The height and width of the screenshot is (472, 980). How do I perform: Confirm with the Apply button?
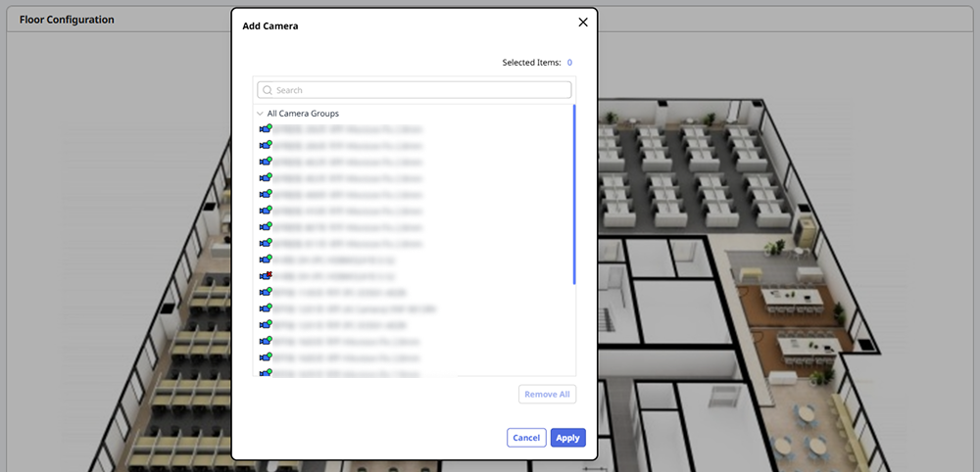567,438
